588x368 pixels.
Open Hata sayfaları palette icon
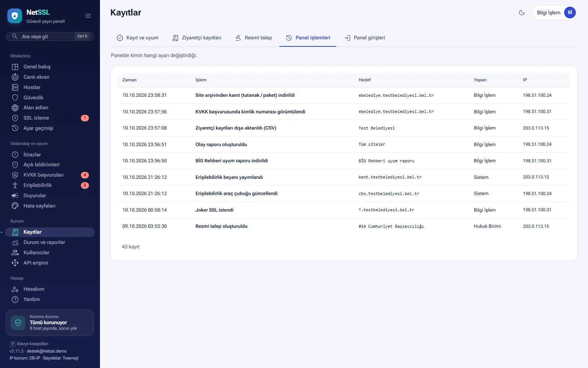tap(15, 206)
